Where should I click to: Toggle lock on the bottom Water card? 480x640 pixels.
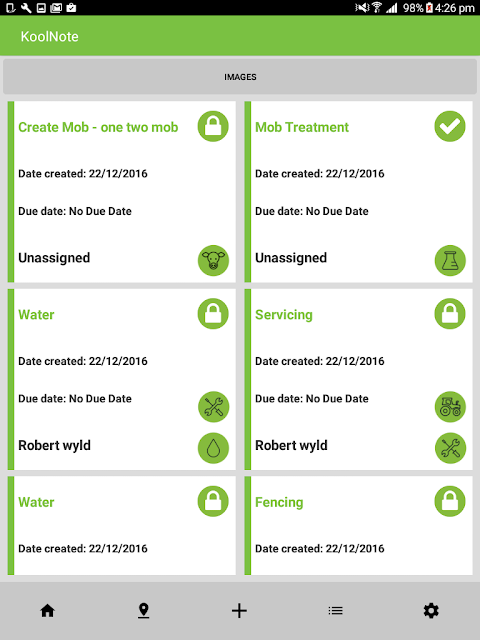click(x=213, y=501)
